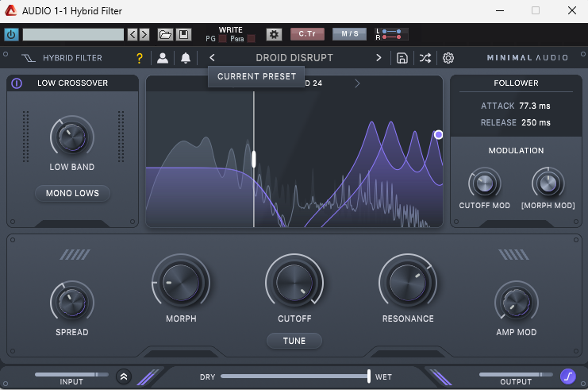Click the Cutoff knob
The height and width of the screenshot is (390, 588).
pos(294,283)
